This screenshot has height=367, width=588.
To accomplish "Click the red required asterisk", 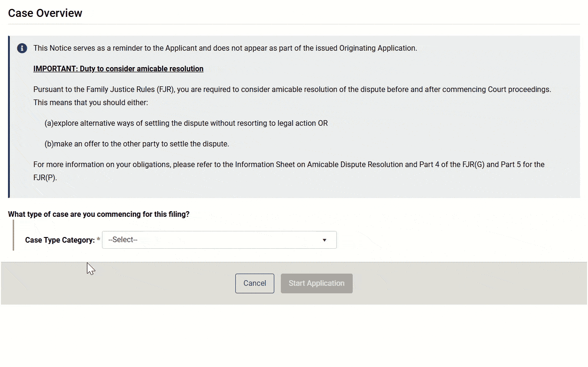I will pos(99,240).
